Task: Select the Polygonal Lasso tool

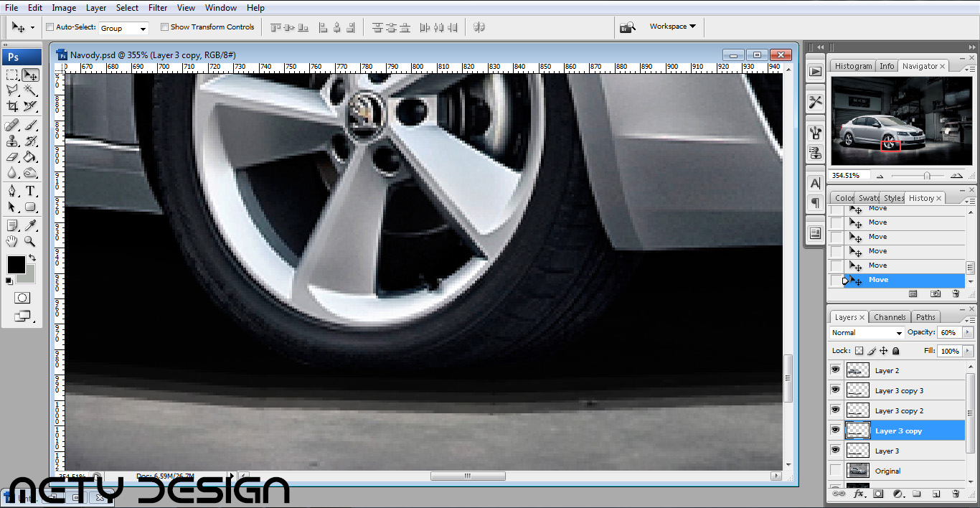Action: click(12, 90)
